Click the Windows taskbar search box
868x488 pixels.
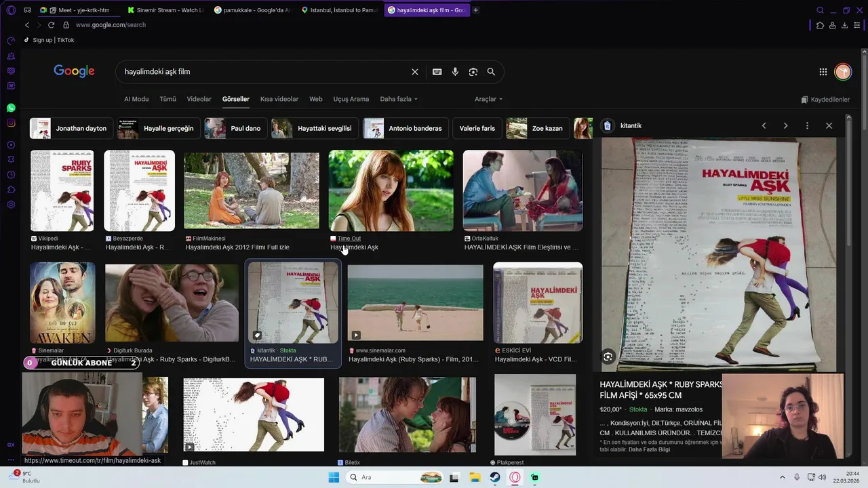[395, 478]
